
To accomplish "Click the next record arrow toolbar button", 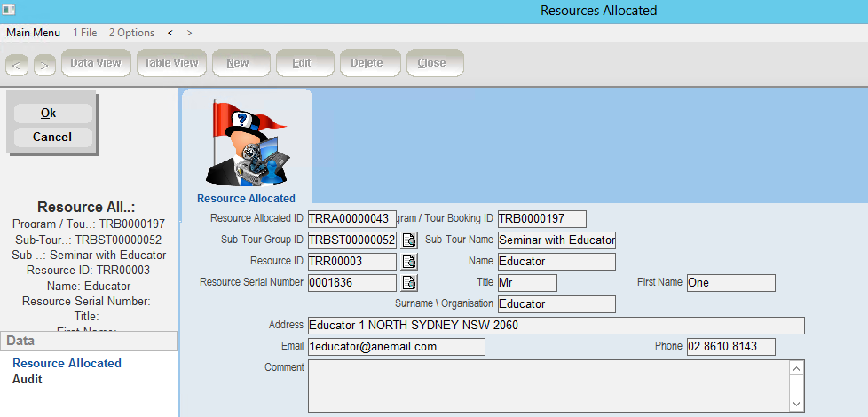I will [x=45, y=64].
